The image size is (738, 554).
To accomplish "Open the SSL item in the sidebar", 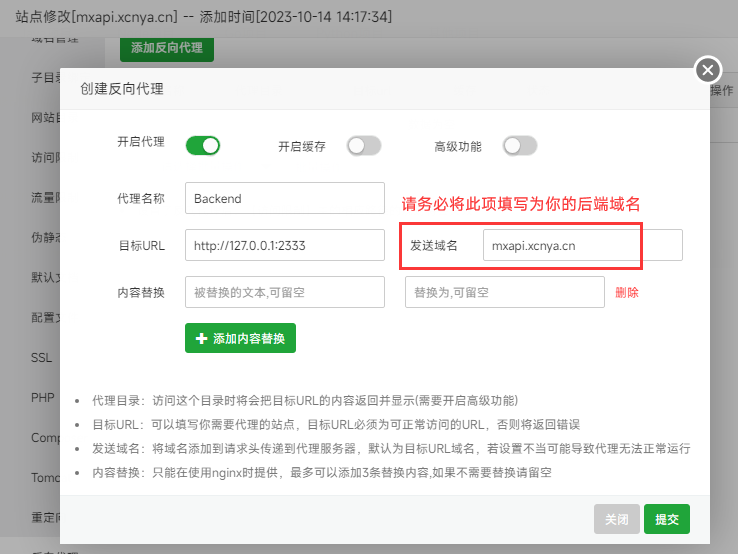I will (42, 357).
